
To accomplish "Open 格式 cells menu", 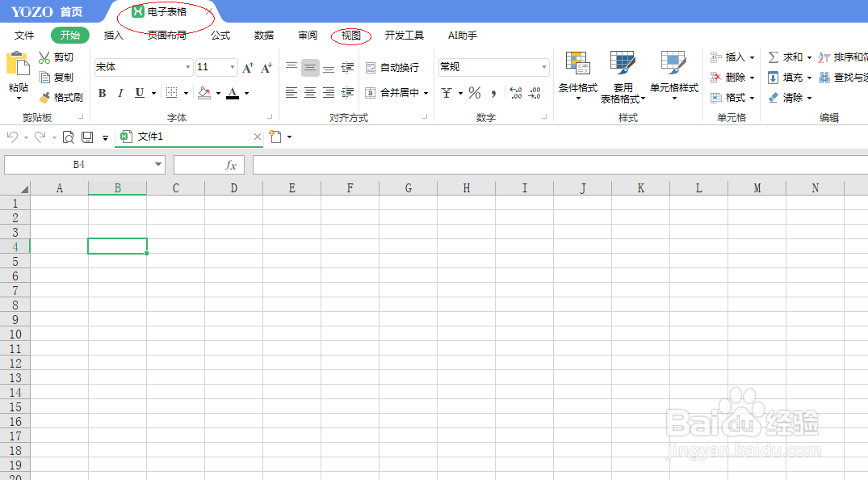I will tap(732, 98).
